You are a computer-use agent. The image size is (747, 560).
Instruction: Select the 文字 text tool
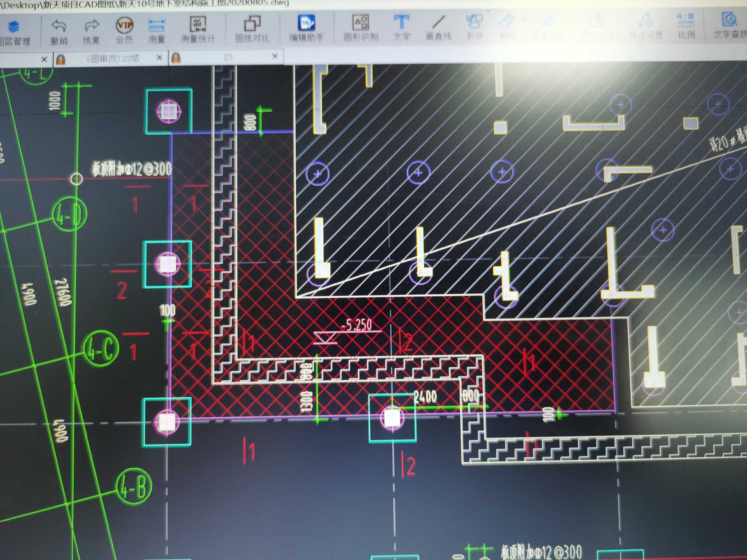[401, 27]
